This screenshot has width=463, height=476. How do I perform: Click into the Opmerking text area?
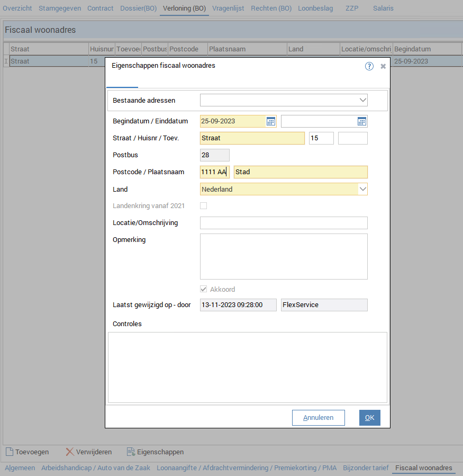pyautogui.click(x=284, y=256)
